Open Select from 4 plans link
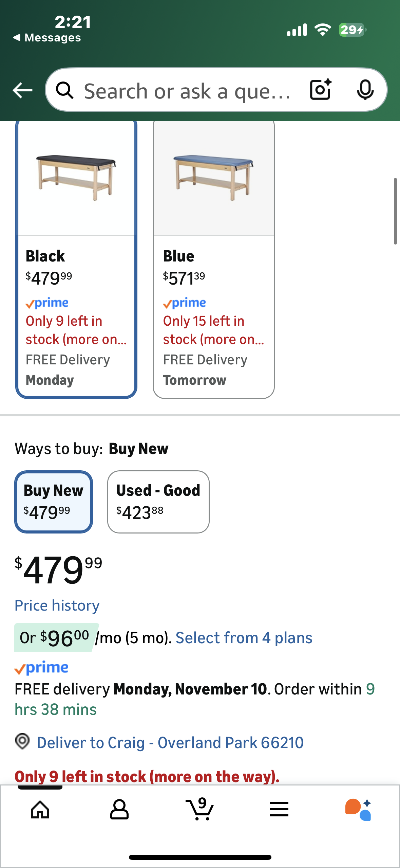 [x=244, y=638]
